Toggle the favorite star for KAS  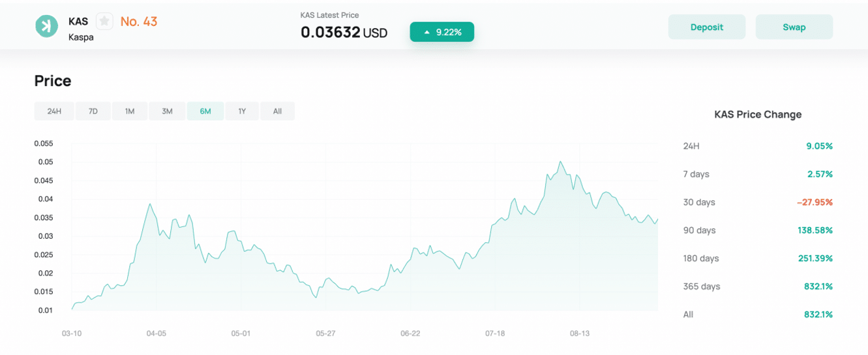(104, 22)
